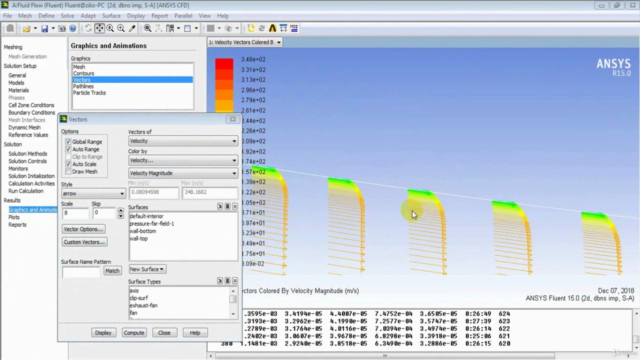Open Help via blue question icon

[73, 29]
